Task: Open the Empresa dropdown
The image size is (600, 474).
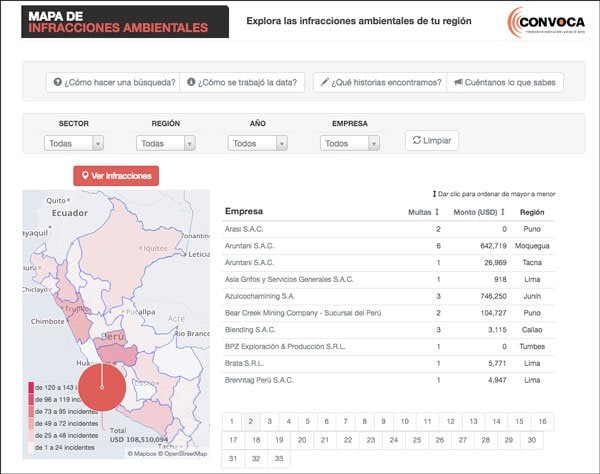Action: (x=350, y=143)
